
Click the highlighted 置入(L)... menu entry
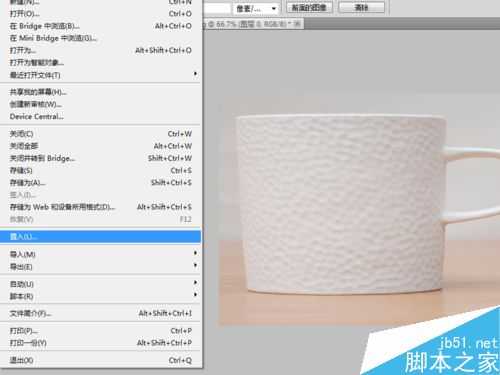[x=100, y=237]
